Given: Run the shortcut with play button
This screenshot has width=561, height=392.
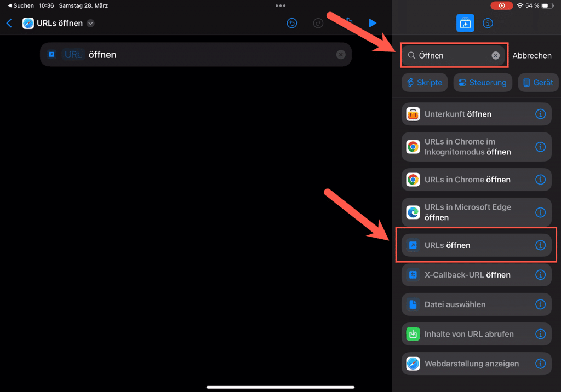Looking at the screenshot, I should [x=373, y=23].
